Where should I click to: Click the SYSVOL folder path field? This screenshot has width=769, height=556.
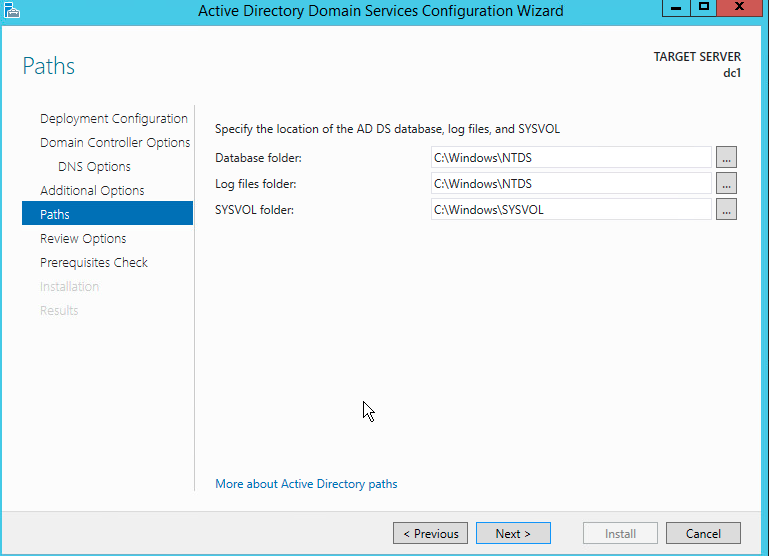click(570, 209)
